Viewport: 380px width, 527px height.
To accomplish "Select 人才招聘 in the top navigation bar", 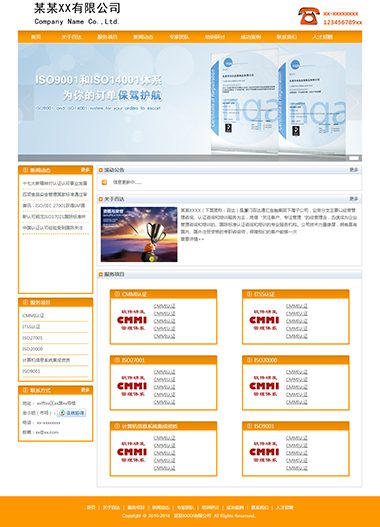I will coord(322,37).
